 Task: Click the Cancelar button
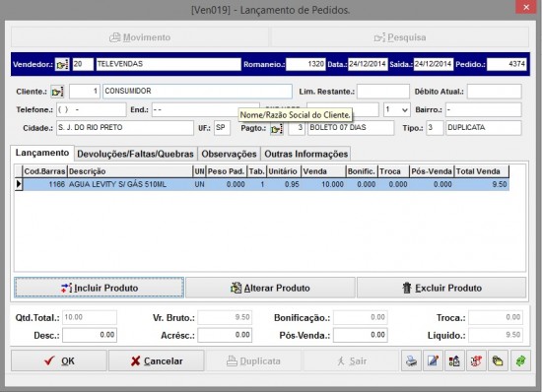(x=157, y=360)
